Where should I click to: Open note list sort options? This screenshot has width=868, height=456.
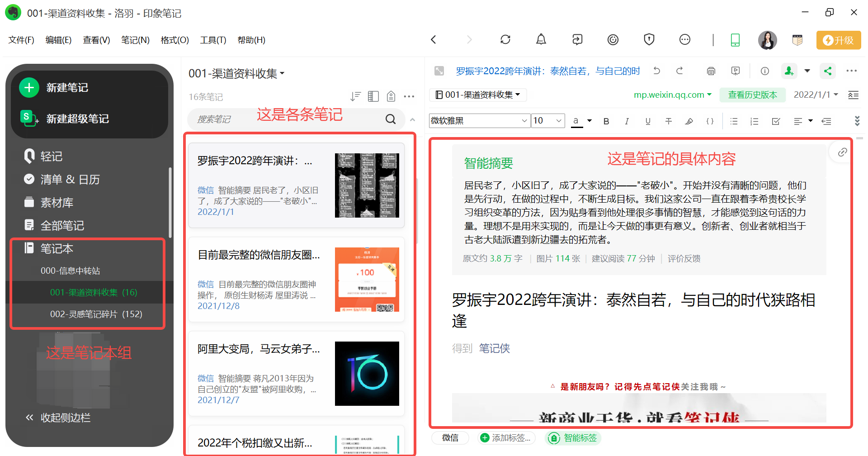click(356, 96)
